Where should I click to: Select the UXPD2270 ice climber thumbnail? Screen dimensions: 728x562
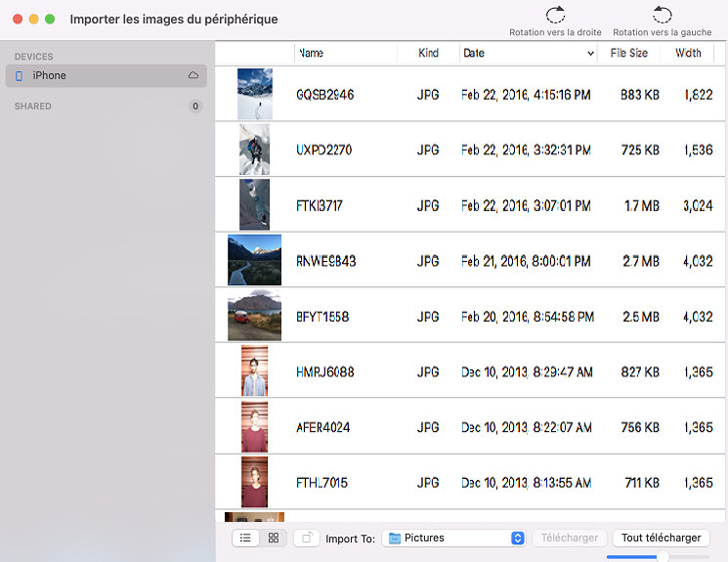tap(254, 150)
